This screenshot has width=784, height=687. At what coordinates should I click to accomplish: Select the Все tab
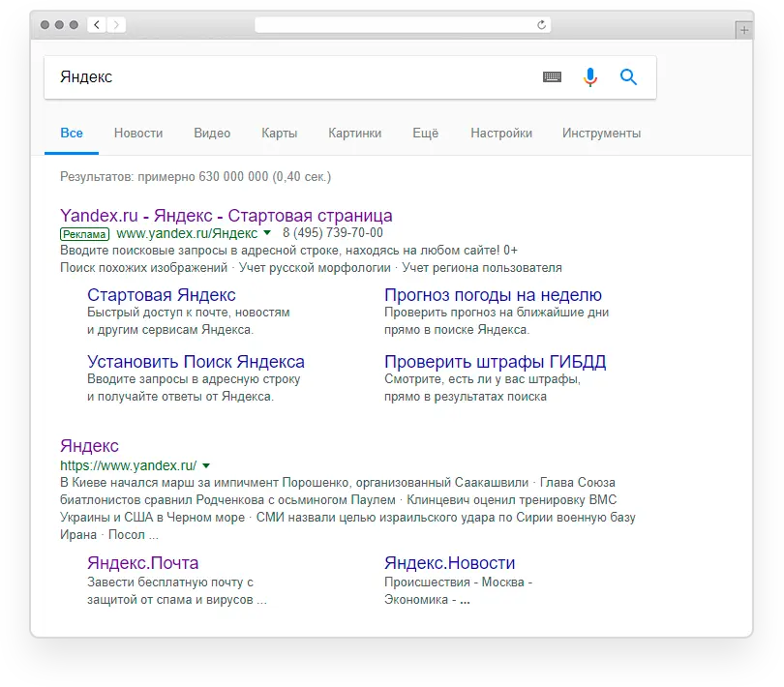[x=72, y=133]
